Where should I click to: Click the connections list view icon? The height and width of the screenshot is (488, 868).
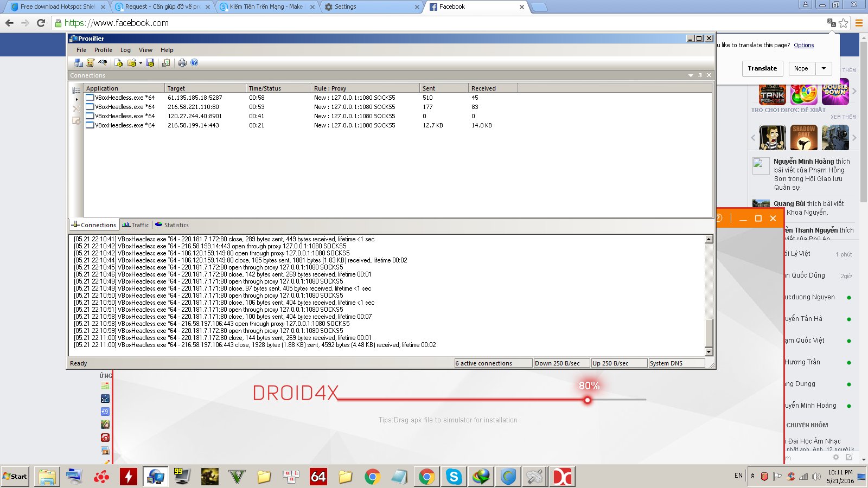point(76,90)
